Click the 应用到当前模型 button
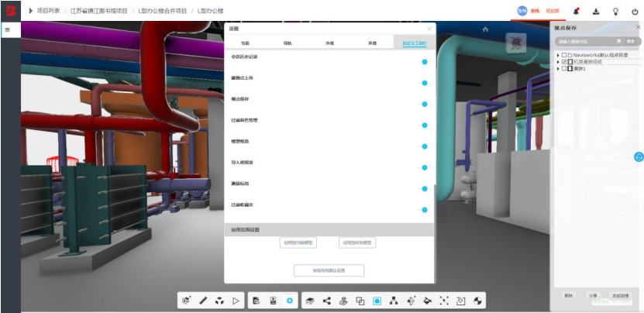644x313 pixels. (x=298, y=242)
